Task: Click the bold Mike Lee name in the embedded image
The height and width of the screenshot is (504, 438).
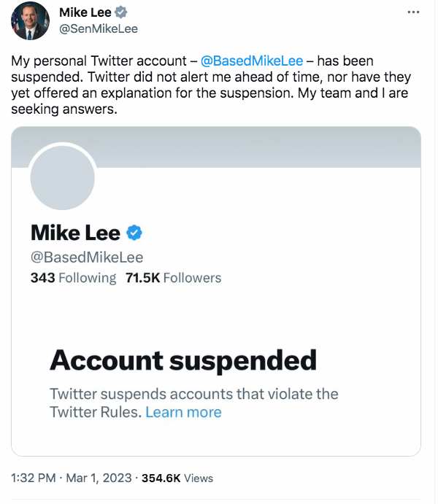Action: click(x=75, y=233)
